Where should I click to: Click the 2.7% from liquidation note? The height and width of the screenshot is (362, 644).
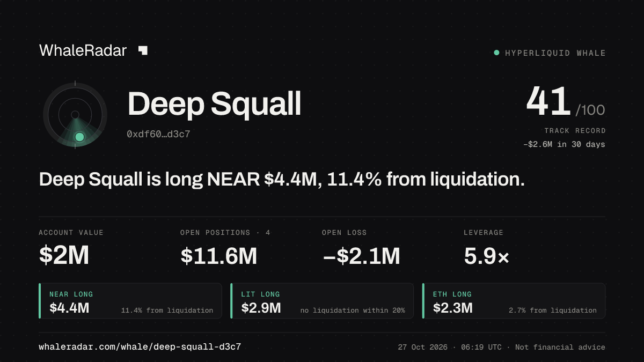point(553,311)
